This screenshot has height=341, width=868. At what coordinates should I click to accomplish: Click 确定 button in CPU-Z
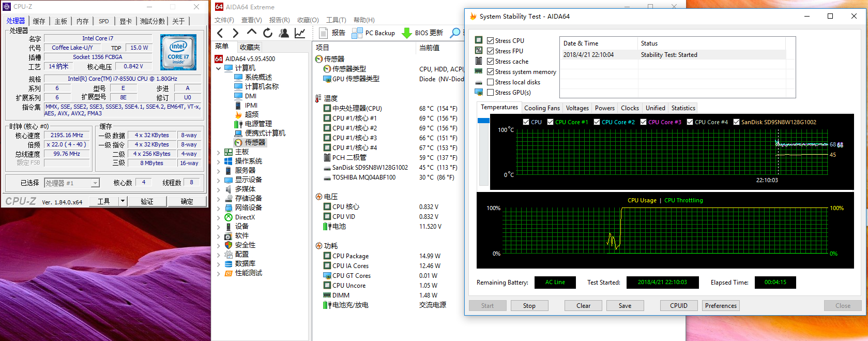pyautogui.click(x=187, y=201)
